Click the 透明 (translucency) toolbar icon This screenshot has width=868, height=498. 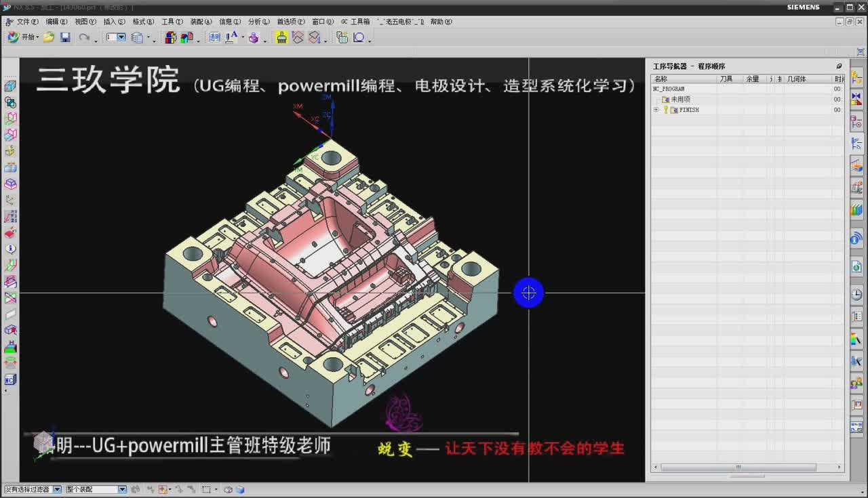pos(215,38)
